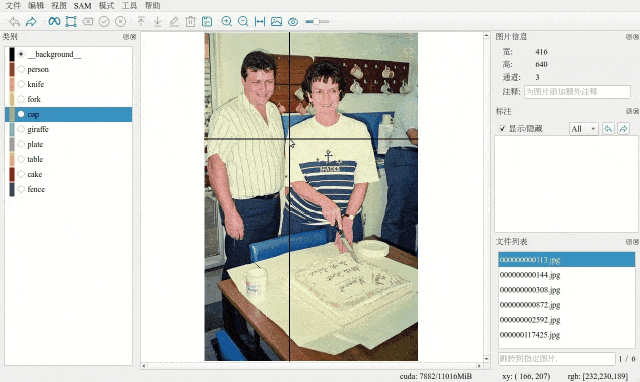640x382 pixels.
Task: Open the All group dropdown
Action: point(584,129)
